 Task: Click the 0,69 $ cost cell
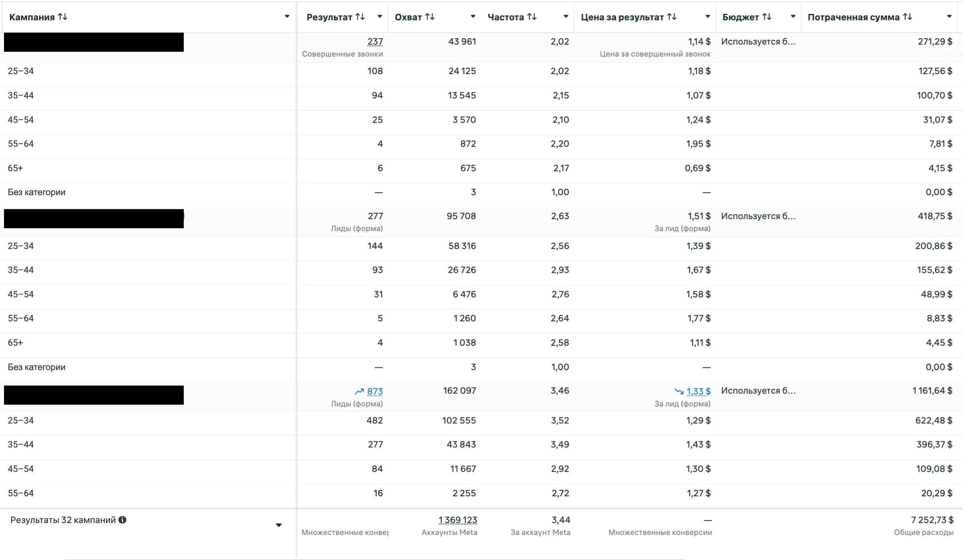point(698,168)
